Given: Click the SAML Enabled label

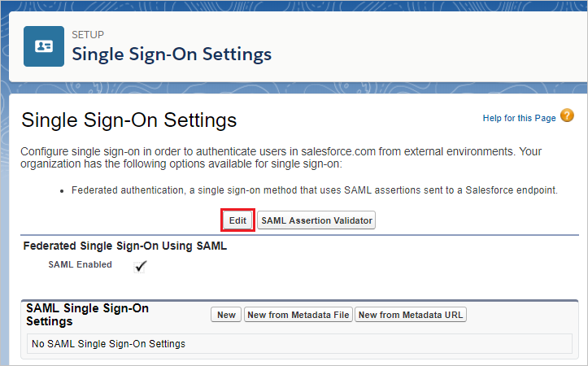Looking at the screenshot, I should coord(81,264).
